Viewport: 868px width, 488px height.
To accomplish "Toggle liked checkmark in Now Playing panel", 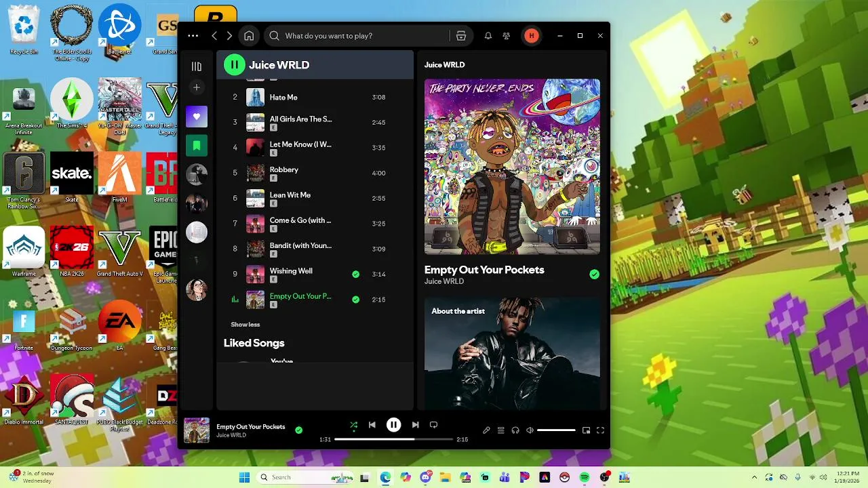I will coord(594,274).
